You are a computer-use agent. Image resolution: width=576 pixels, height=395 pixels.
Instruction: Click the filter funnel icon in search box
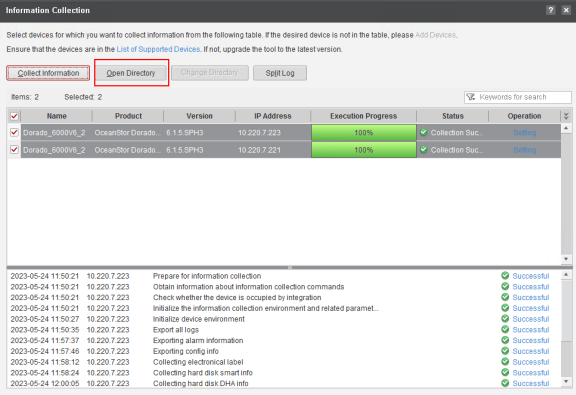pyautogui.click(x=471, y=97)
